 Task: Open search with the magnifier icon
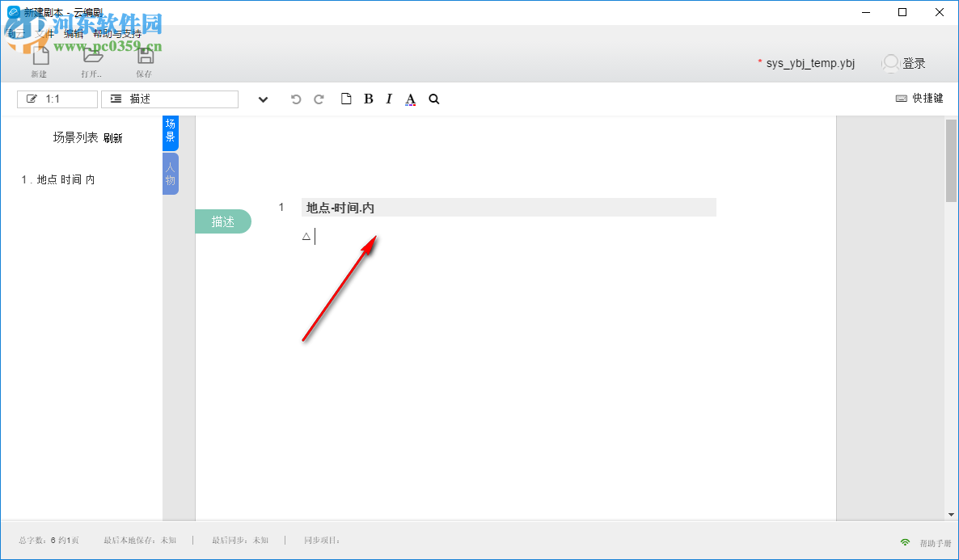433,99
